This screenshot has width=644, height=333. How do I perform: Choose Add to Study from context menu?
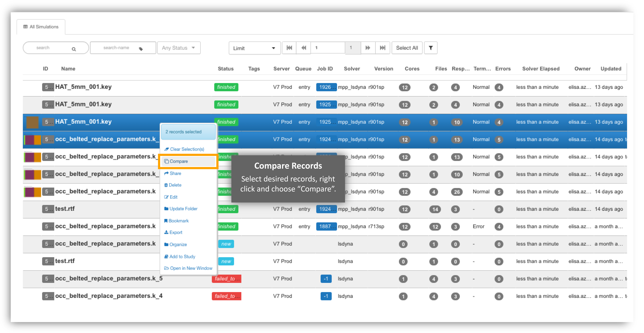click(180, 257)
